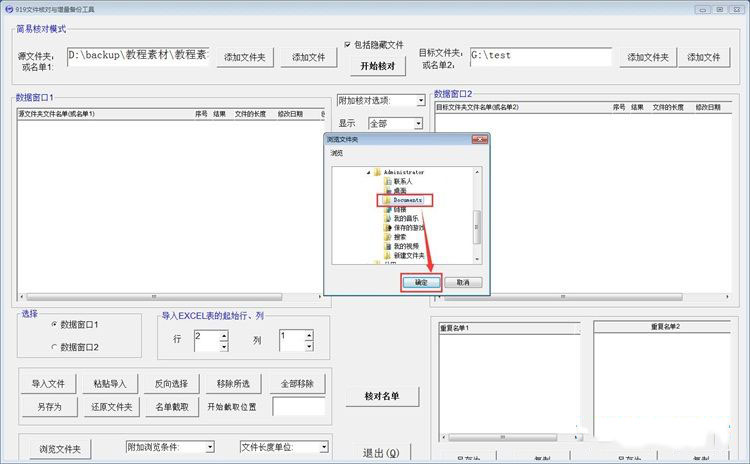Click the 还原文件夹 button
The height and width of the screenshot is (464, 750).
pyautogui.click(x=111, y=407)
